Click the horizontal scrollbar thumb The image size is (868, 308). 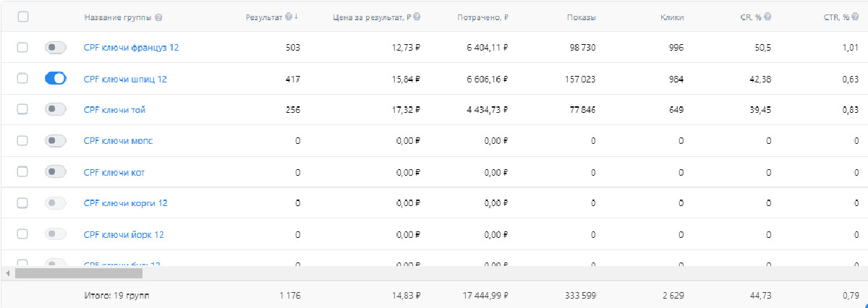click(78, 273)
